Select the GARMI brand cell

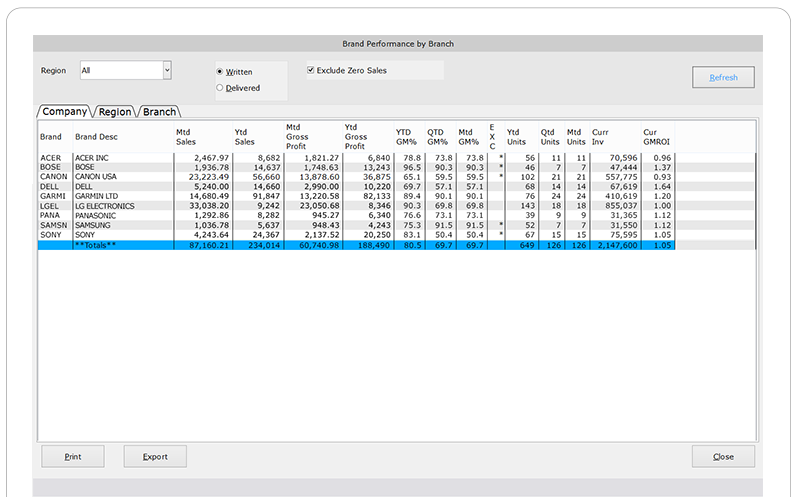53,196
